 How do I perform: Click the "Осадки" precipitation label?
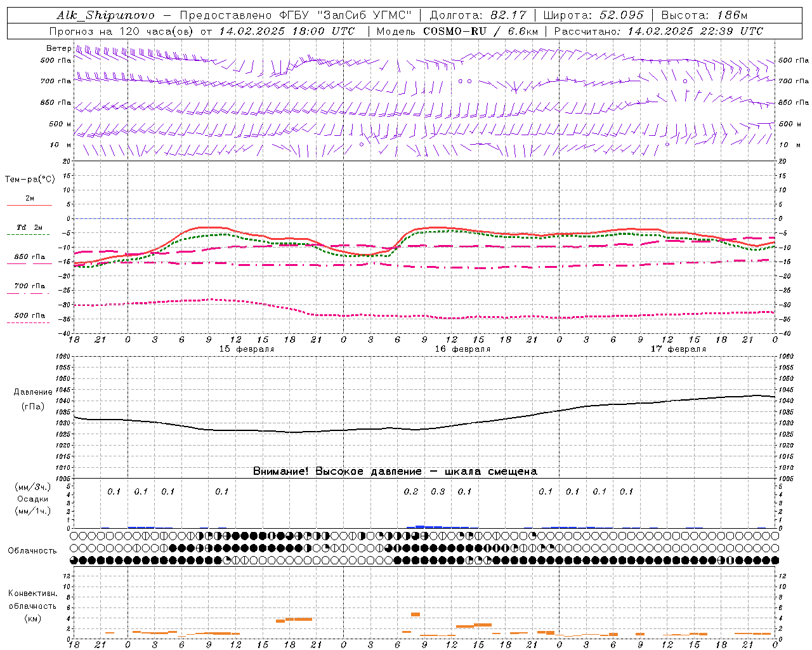click(33, 499)
